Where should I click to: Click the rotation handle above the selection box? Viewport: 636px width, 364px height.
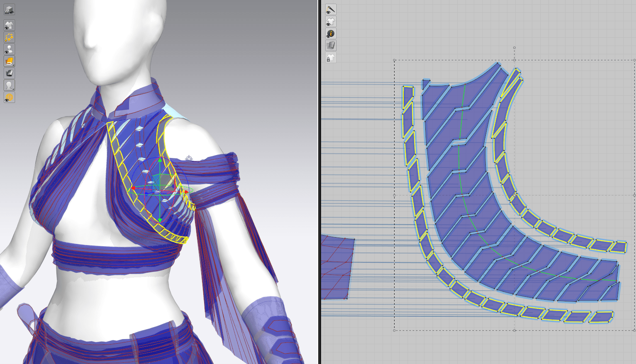[x=514, y=48]
